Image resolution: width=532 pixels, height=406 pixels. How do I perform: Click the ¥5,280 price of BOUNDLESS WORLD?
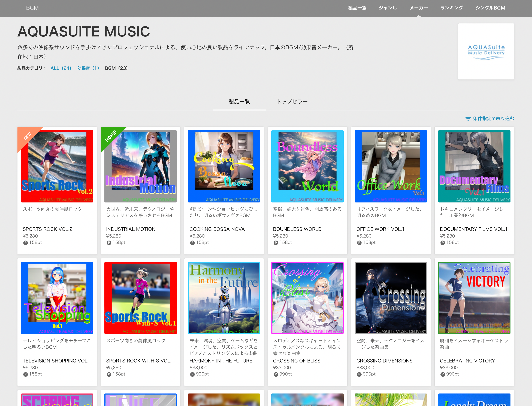[x=280, y=236]
